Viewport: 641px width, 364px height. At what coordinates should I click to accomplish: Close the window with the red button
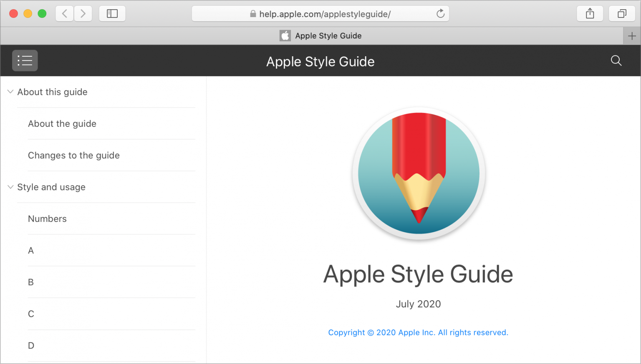point(13,14)
